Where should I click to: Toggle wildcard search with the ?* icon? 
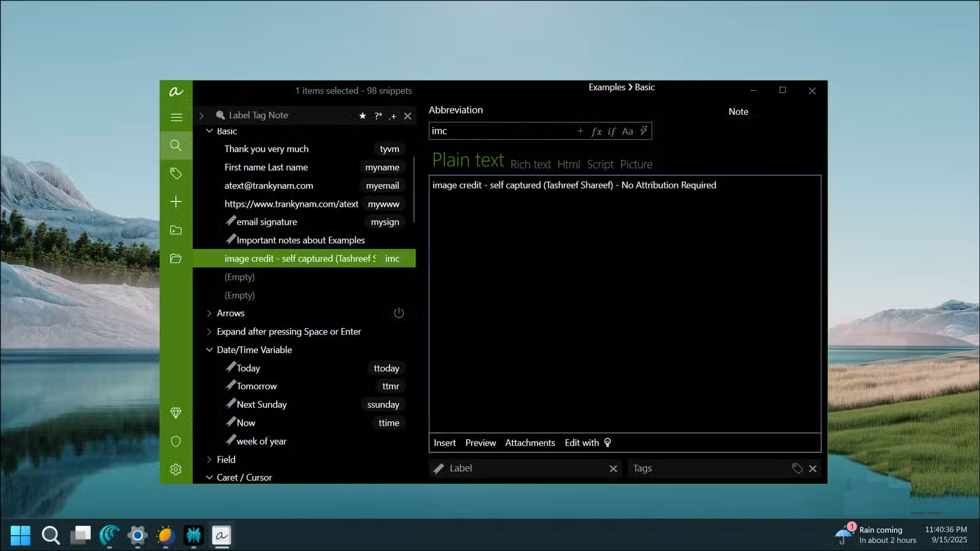pyautogui.click(x=378, y=116)
